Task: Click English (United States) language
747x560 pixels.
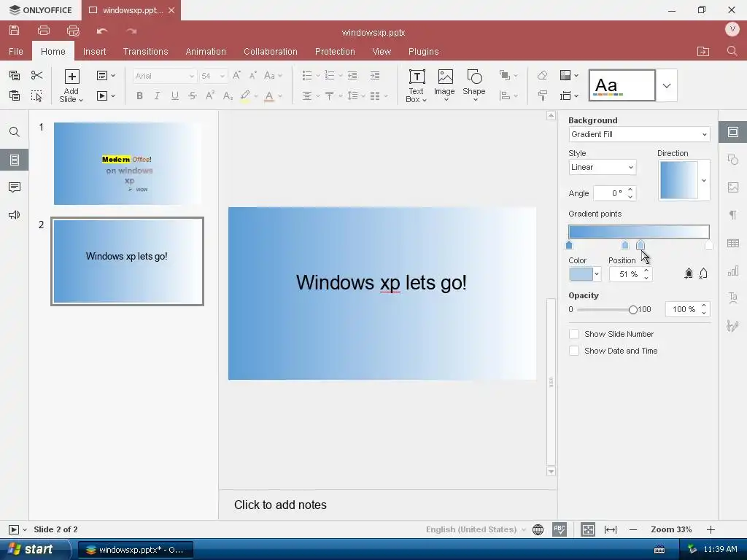Action: pyautogui.click(x=471, y=529)
